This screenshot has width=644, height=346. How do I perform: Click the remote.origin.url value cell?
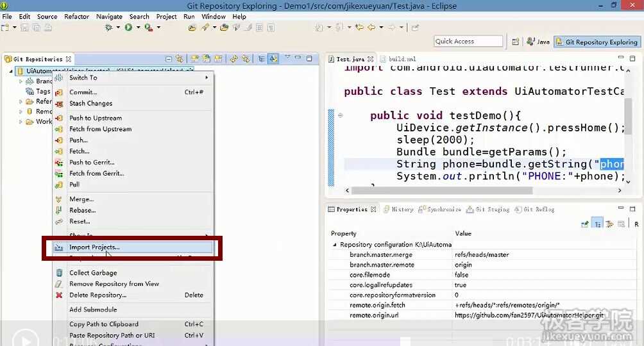click(544, 315)
